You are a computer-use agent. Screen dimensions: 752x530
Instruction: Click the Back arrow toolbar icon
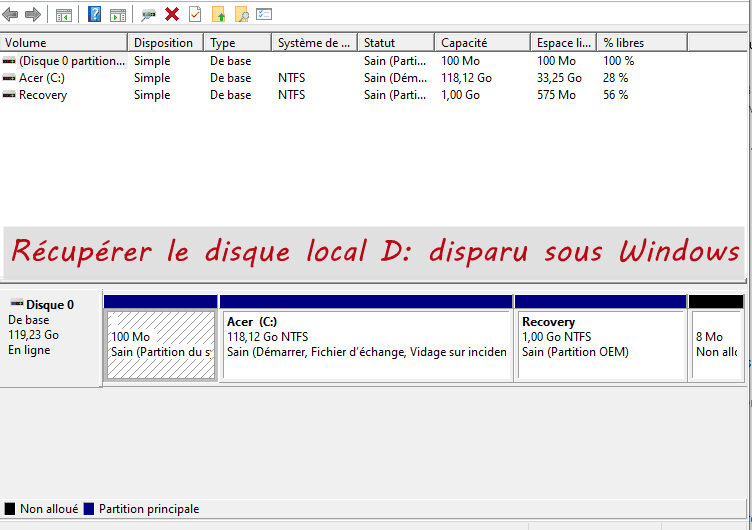tap(10, 14)
